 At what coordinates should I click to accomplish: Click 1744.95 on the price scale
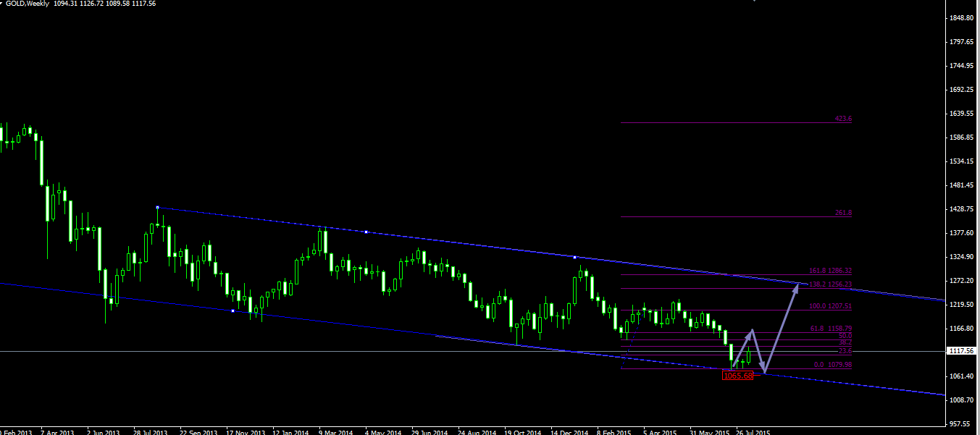tap(963, 66)
